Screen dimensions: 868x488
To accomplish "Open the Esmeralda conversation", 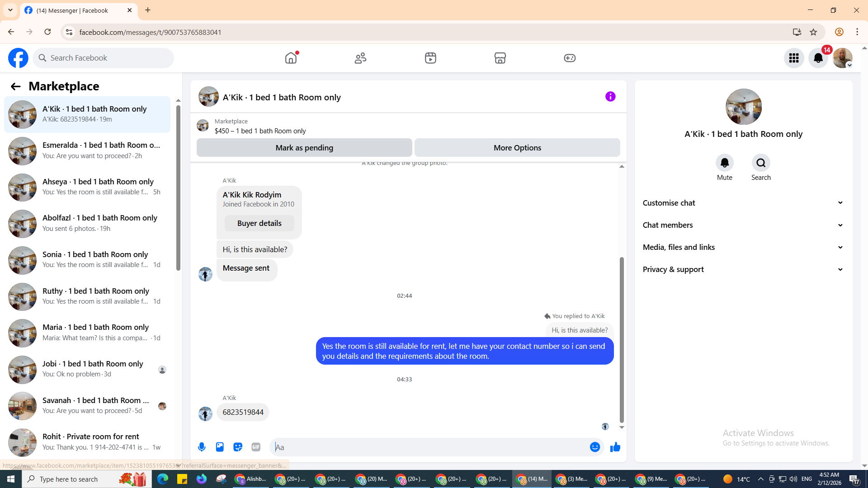I will 87,150.
